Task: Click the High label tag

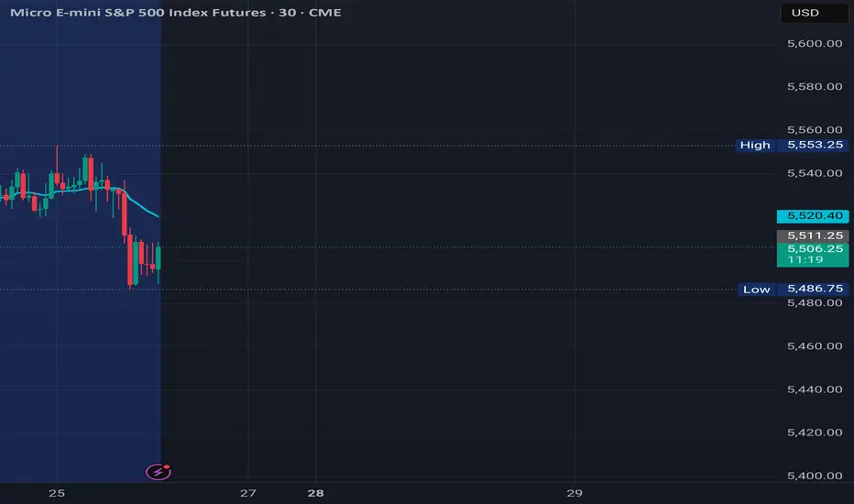Action: click(x=755, y=145)
